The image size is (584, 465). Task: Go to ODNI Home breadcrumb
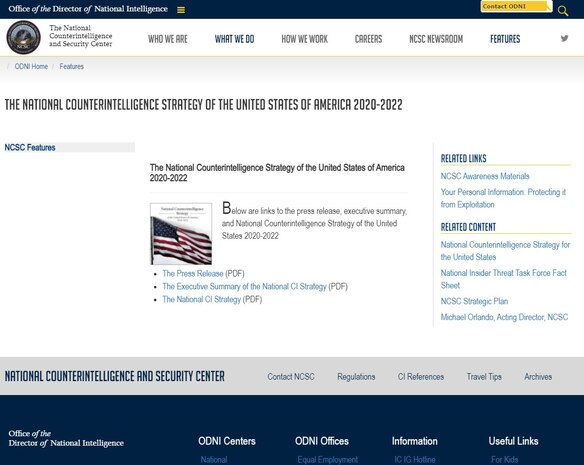31,66
